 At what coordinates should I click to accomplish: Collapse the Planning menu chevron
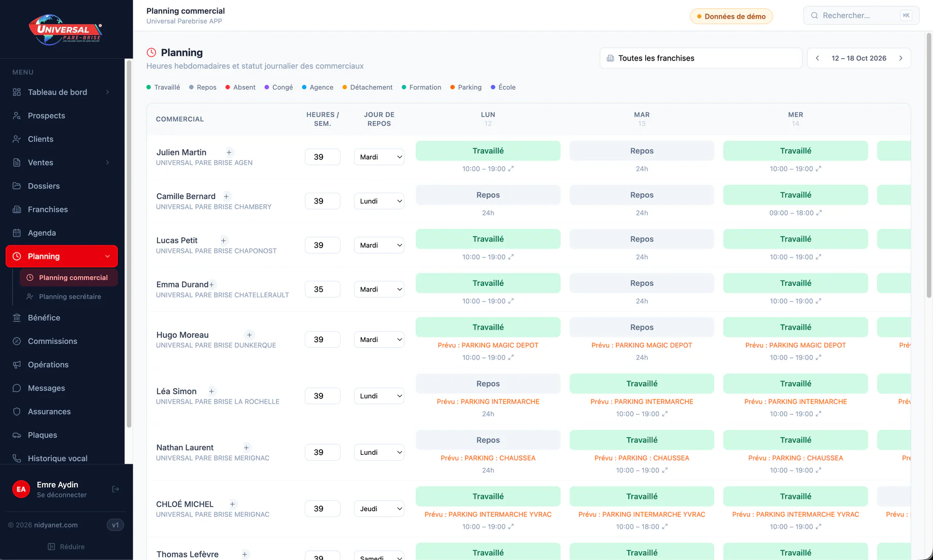pyautogui.click(x=107, y=256)
